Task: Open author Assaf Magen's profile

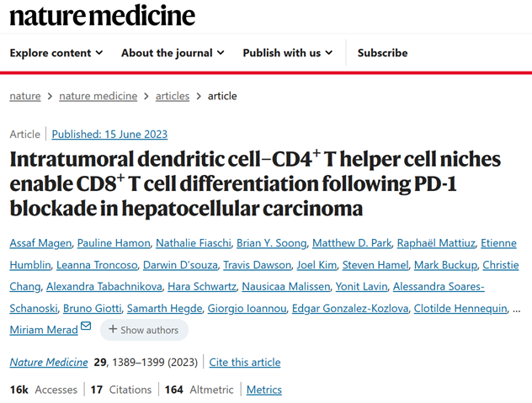Action: click(40, 243)
